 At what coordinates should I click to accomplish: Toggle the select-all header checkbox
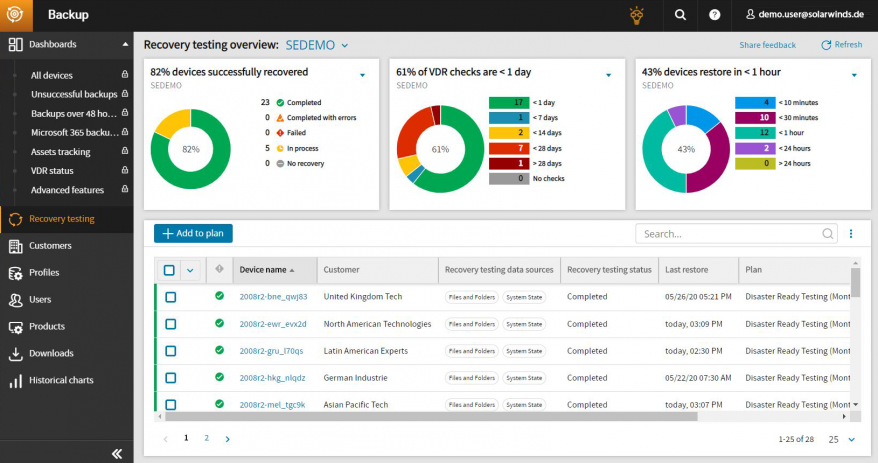click(x=169, y=270)
